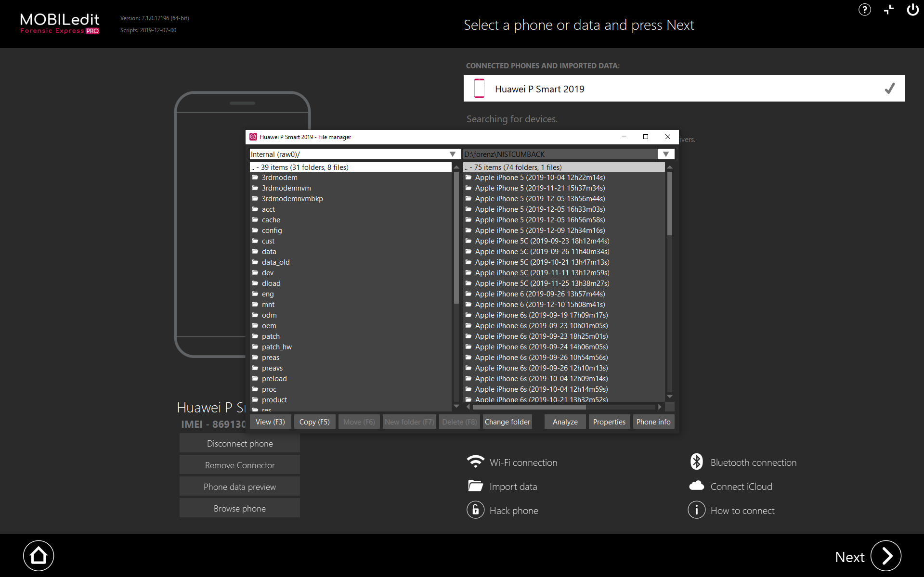
Task: Open Phone data preview
Action: pos(240,487)
